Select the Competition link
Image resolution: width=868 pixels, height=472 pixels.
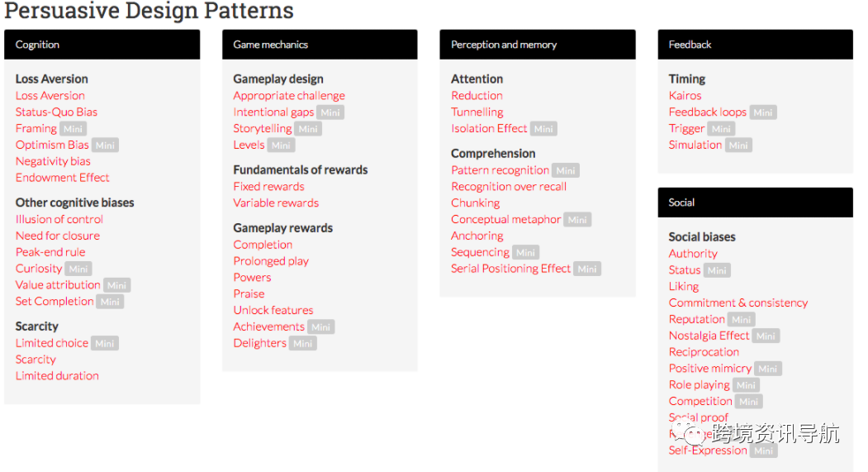(x=700, y=401)
